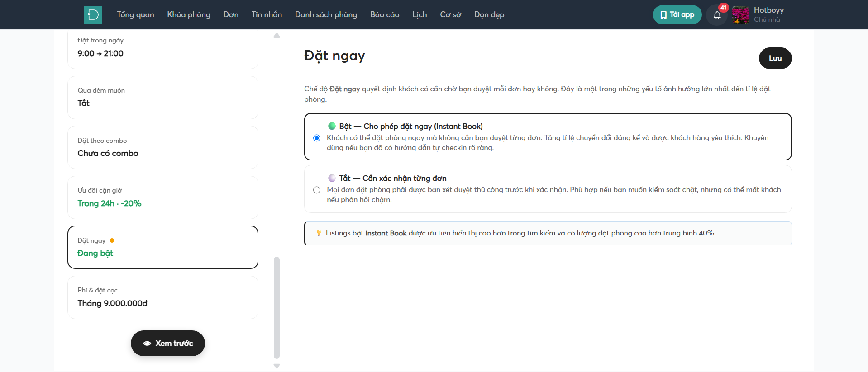
Task: Click the 'Tắt — Cần xác nhận từng đơn' title
Action: click(393, 178)
